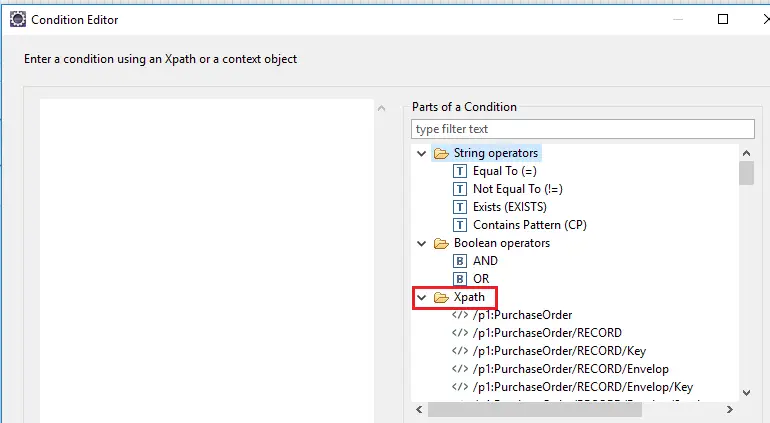Minimize the Condition Editor window
The width and height of the screenshot is (770, 423).
678,19
